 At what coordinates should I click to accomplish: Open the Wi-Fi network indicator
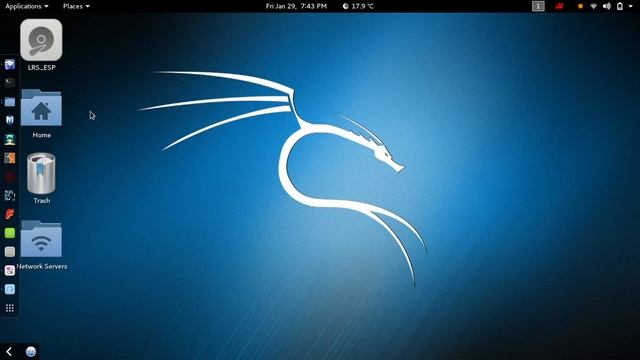[x=593, y=6]
